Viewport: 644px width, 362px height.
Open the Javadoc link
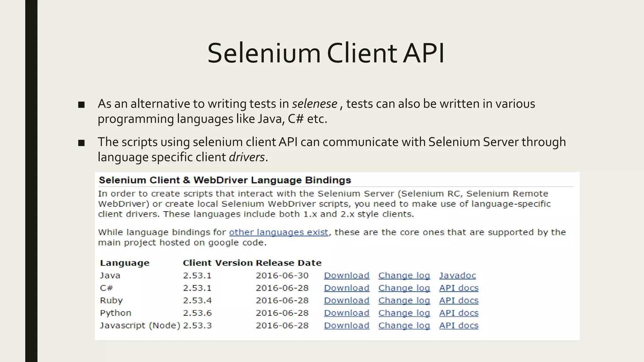[457, 276]
